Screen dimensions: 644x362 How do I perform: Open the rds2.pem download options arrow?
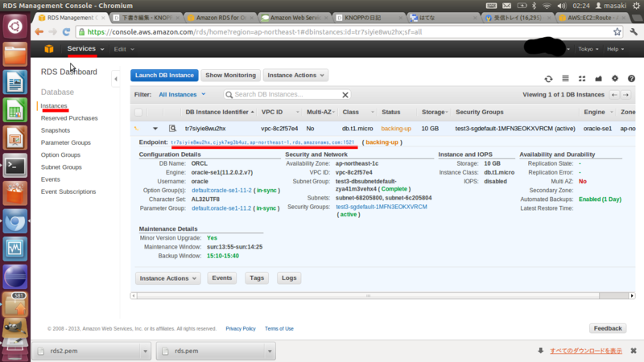[x=145, y=352]
